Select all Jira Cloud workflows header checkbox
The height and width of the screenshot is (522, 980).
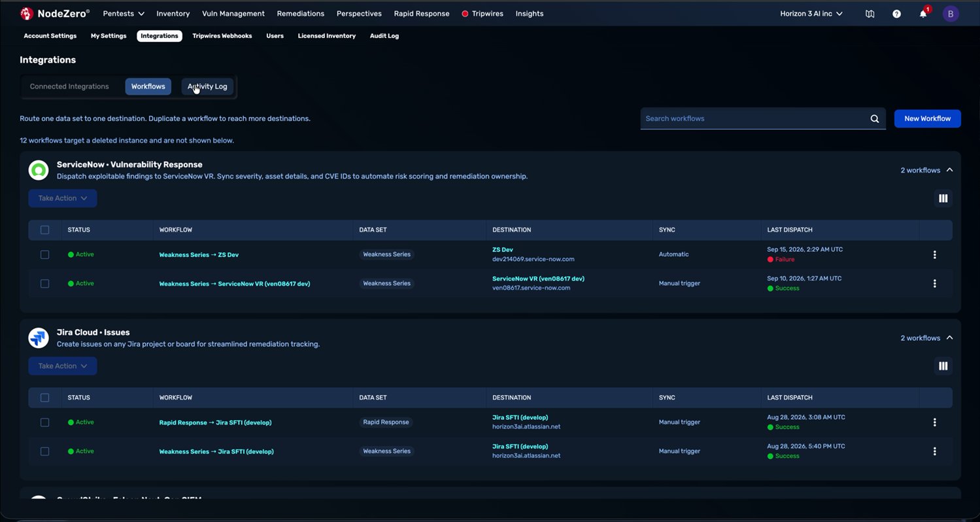click(x=44, y=398)
